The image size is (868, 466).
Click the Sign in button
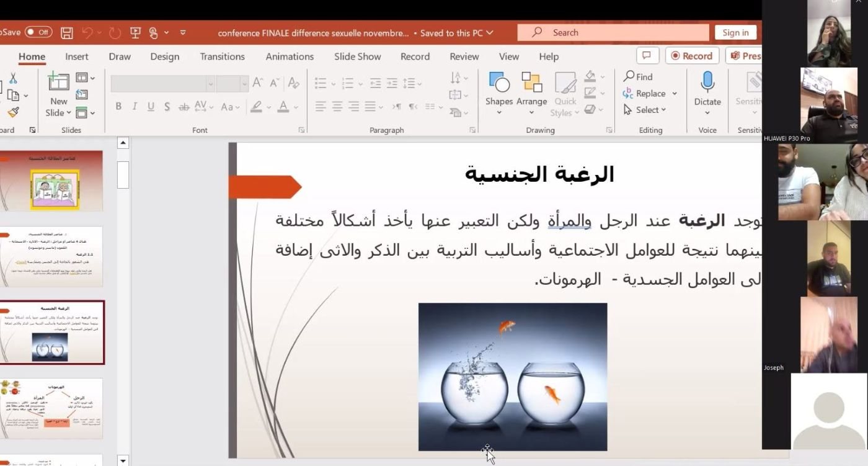click(735, 33)
